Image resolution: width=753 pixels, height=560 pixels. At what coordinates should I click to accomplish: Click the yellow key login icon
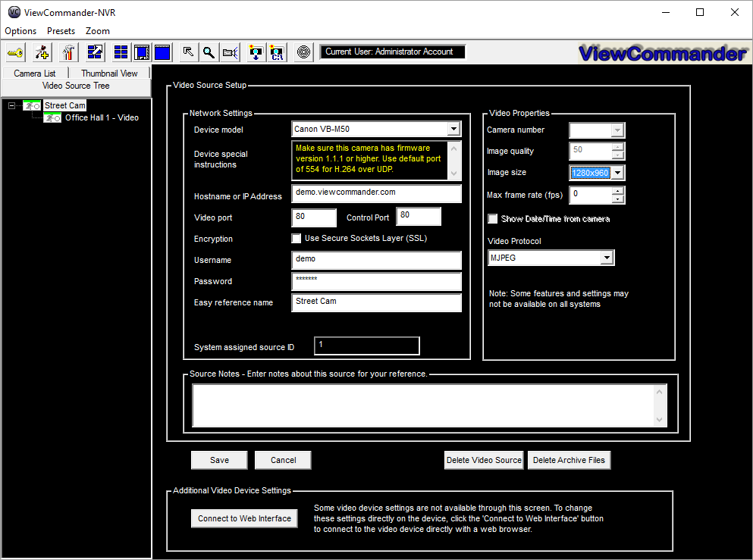coord(15,52)
